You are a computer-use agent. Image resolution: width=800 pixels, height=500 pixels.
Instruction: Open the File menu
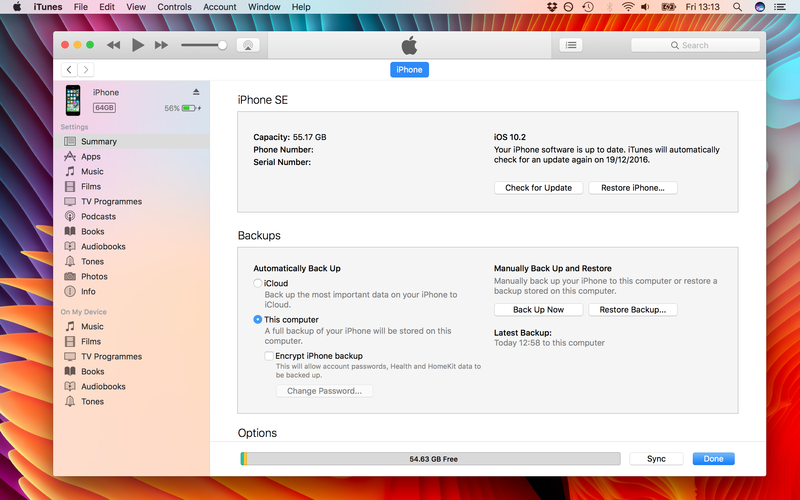point(81,7)
